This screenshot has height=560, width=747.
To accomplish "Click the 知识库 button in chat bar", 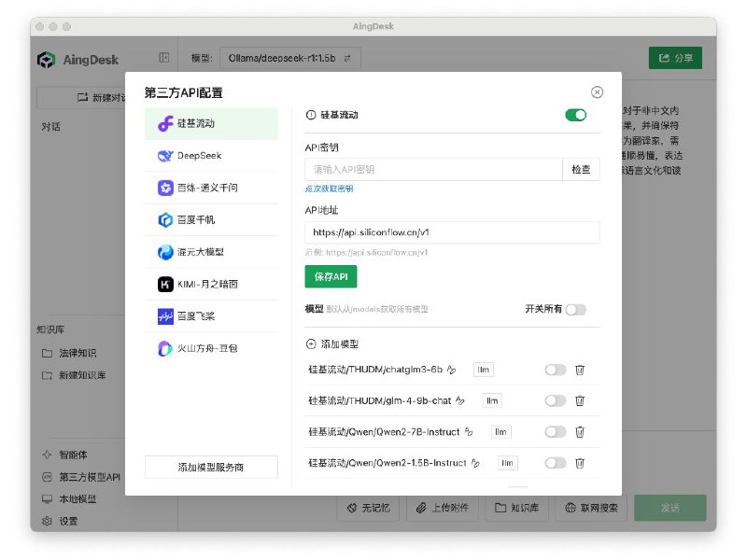I will pos(516,508).
